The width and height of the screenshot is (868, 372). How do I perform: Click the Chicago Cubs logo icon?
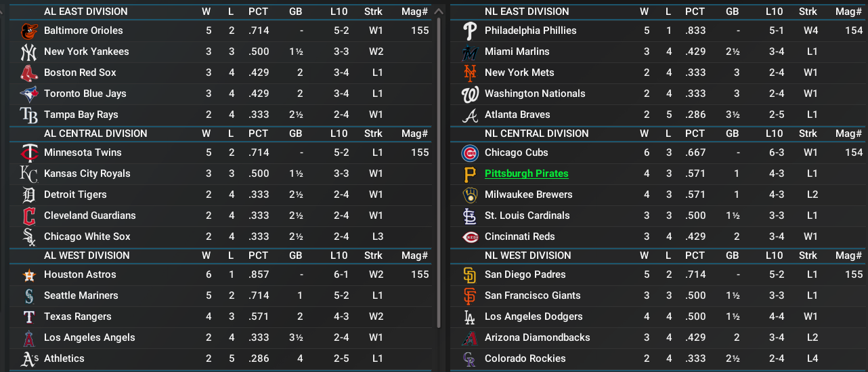coord(470,152)
